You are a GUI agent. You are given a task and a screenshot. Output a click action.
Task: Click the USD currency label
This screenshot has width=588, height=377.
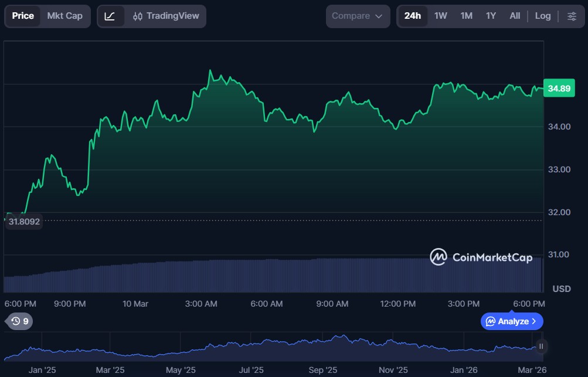point(562,289)
